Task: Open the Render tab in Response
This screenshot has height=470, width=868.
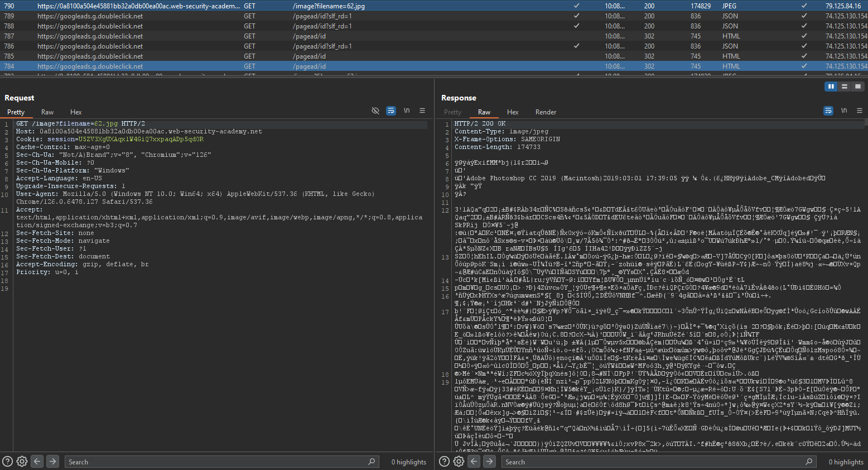Action: click(546, 112)
